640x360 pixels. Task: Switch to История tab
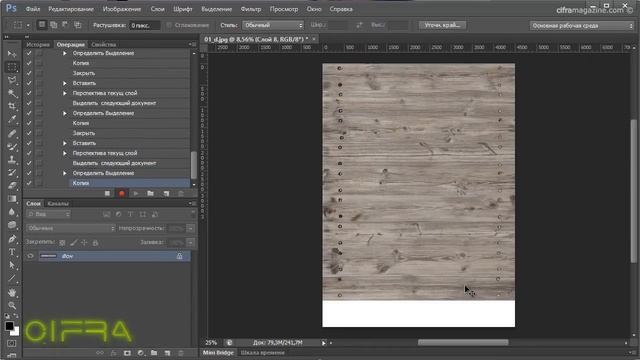(38, 44)
